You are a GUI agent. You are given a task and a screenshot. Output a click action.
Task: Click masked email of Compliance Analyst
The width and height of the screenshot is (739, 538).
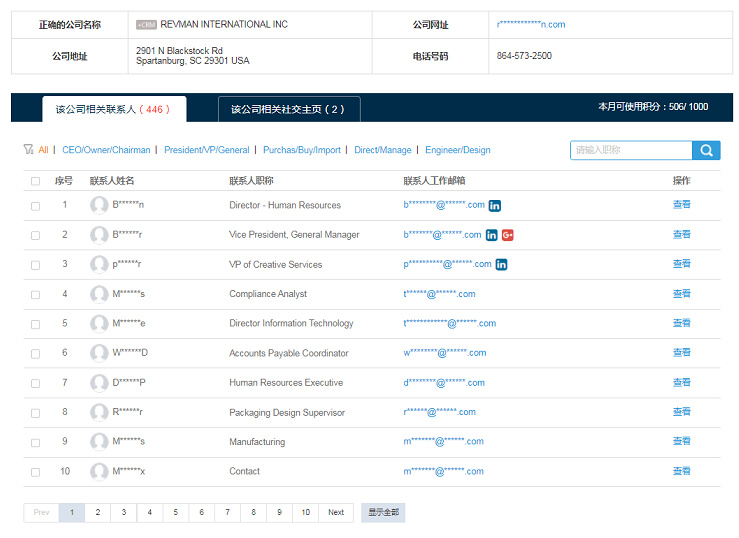point(439,294)
